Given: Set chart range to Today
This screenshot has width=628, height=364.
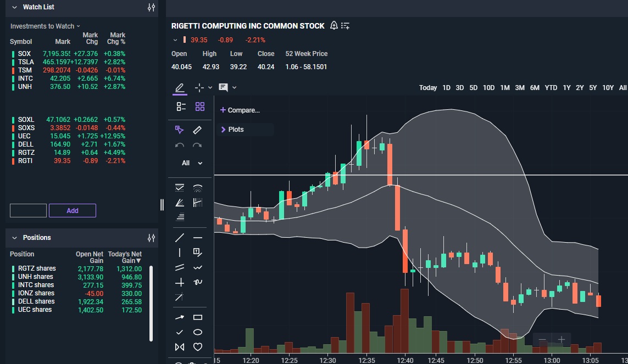Looking at the screenshot, I should coord(428,88).
